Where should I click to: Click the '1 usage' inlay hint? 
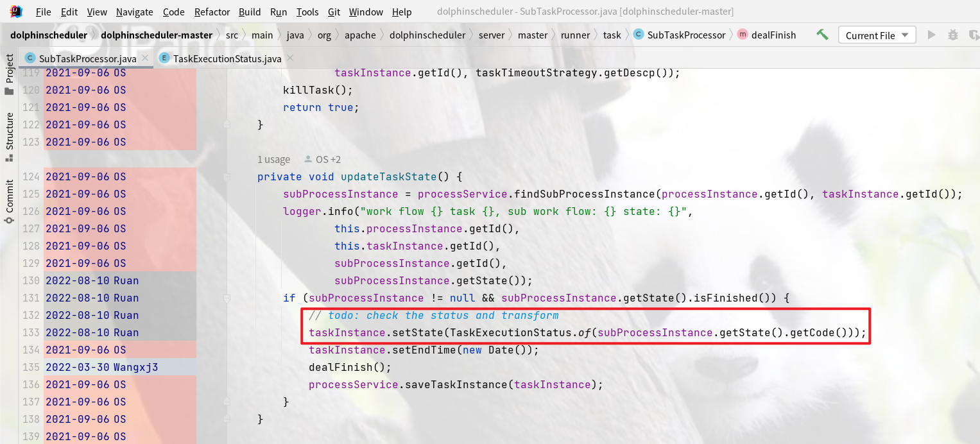click(273, 159)
